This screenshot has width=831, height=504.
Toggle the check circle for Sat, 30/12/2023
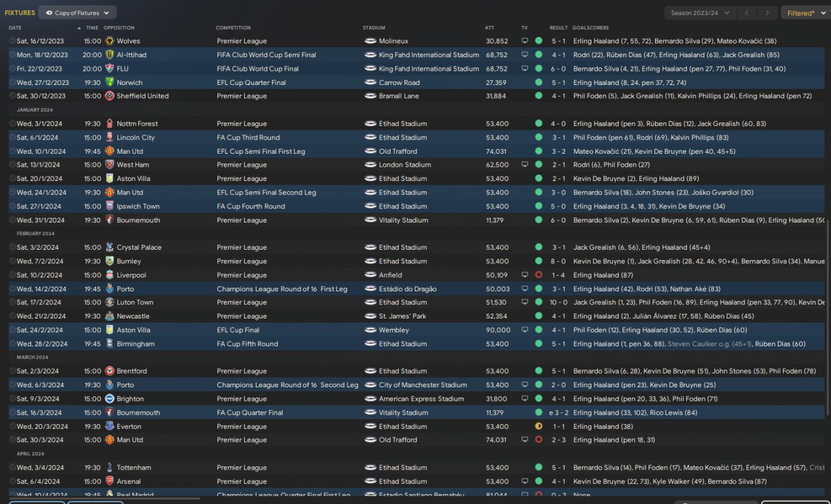pyautogui.click(x=12, y=96)
